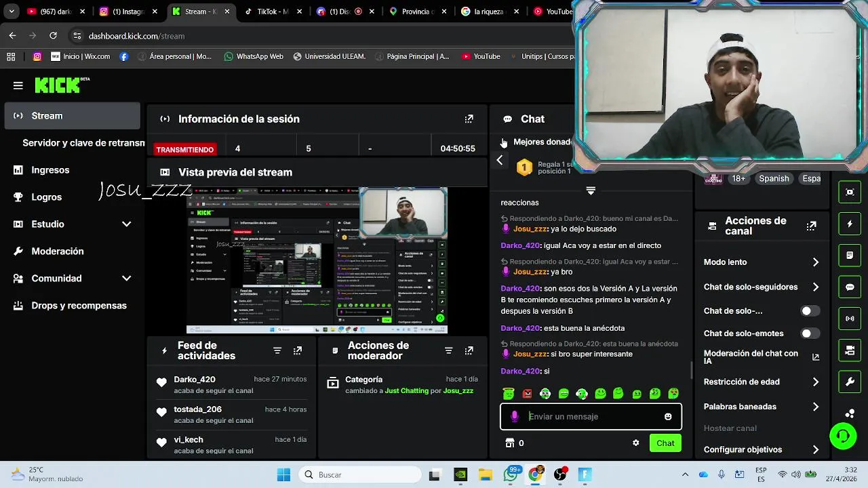Viewport: 868px width, 488px height.
Task: Open Modo lento options
Action: [761, 262]
